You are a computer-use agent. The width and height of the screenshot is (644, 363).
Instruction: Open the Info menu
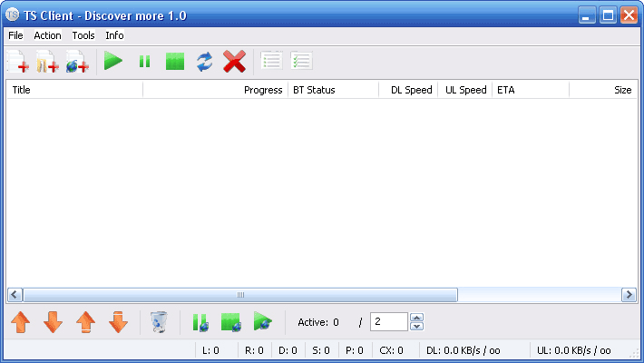[x=114, y=35]
